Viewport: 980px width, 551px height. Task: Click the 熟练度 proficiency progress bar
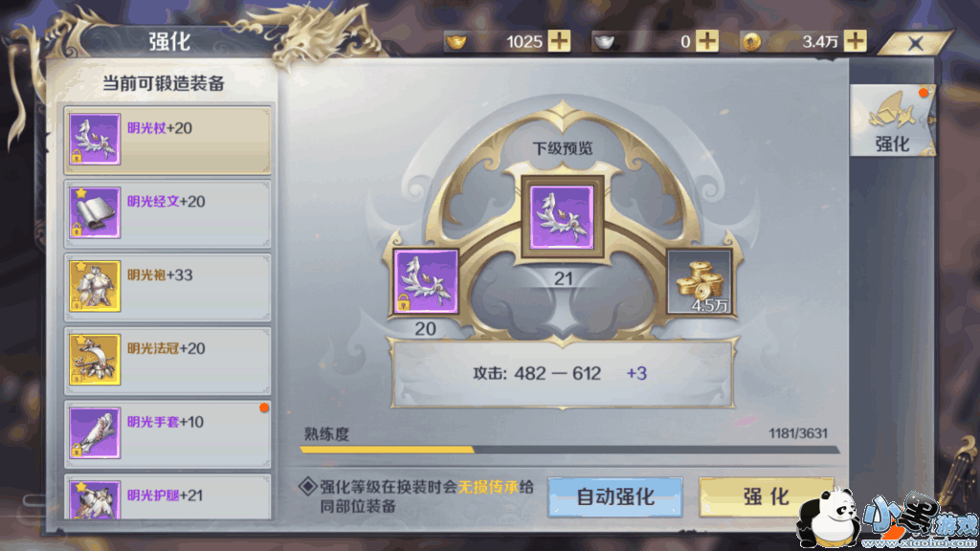pyautogui.click(x=569, y=450)
